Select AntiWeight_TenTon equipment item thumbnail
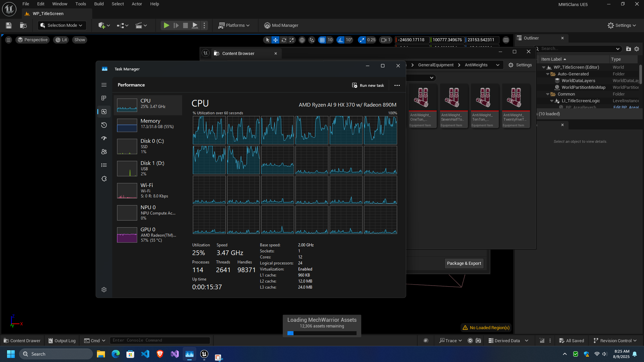Image resolution: width=644 pixels, height=362 pixels. click(x=485, y=106)
